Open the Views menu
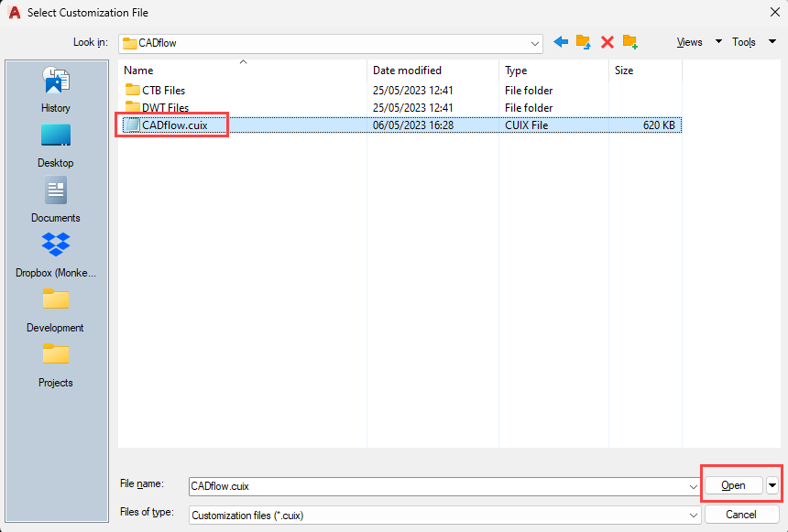Screen dimensions: 788x532 (689, 42)
